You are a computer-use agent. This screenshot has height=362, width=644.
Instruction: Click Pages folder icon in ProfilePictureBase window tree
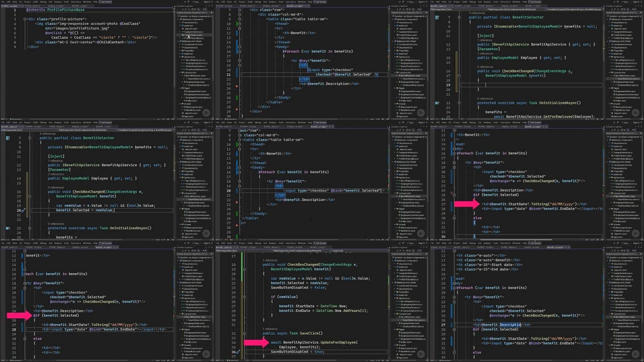click(x=183, y=88)
